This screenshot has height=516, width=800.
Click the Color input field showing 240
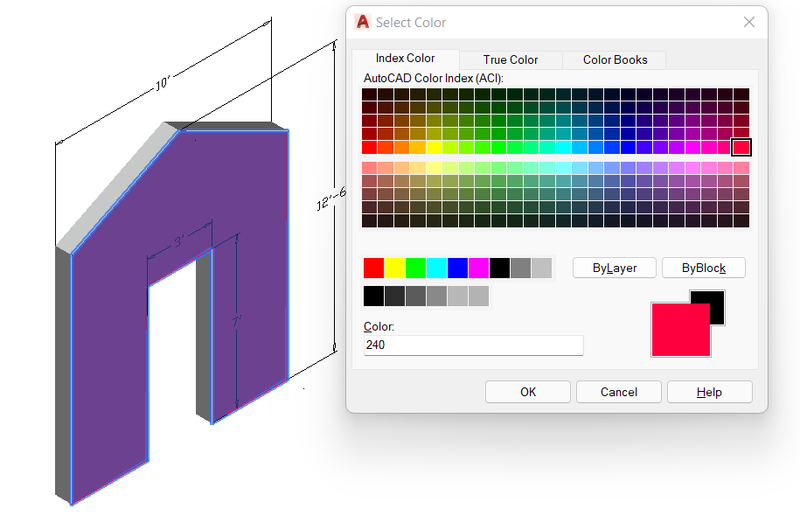pyautogui.click(x=473, y=345)
